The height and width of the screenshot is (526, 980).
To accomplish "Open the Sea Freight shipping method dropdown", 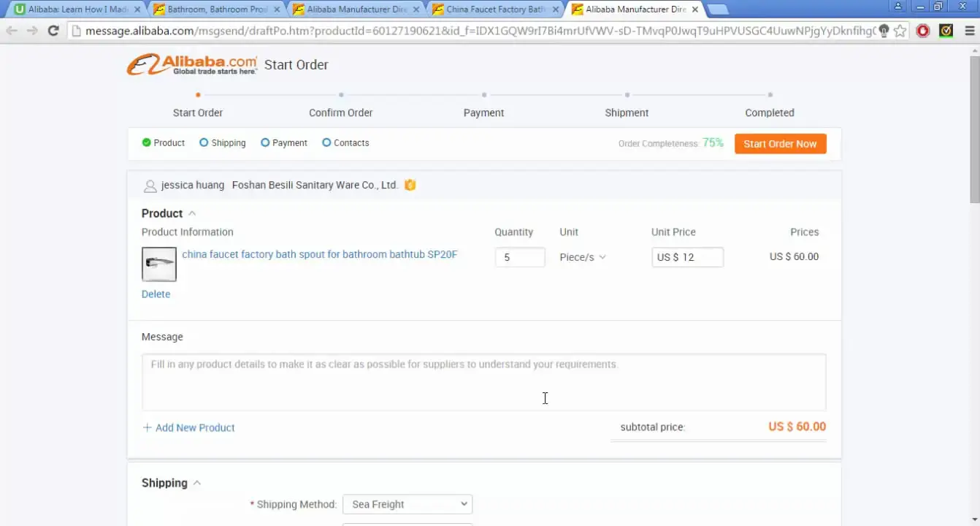I will [x=407, y=504].
